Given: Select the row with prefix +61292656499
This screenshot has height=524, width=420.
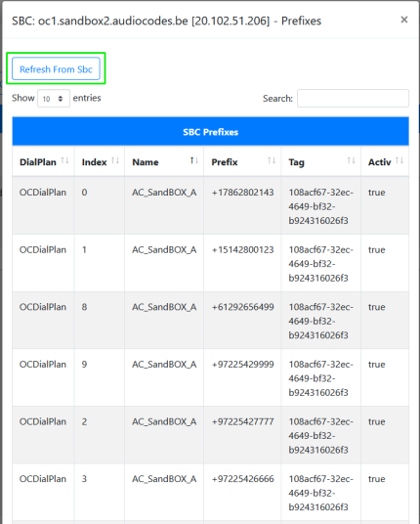Looking at the screenshot, I should click(x=210, y=320).
